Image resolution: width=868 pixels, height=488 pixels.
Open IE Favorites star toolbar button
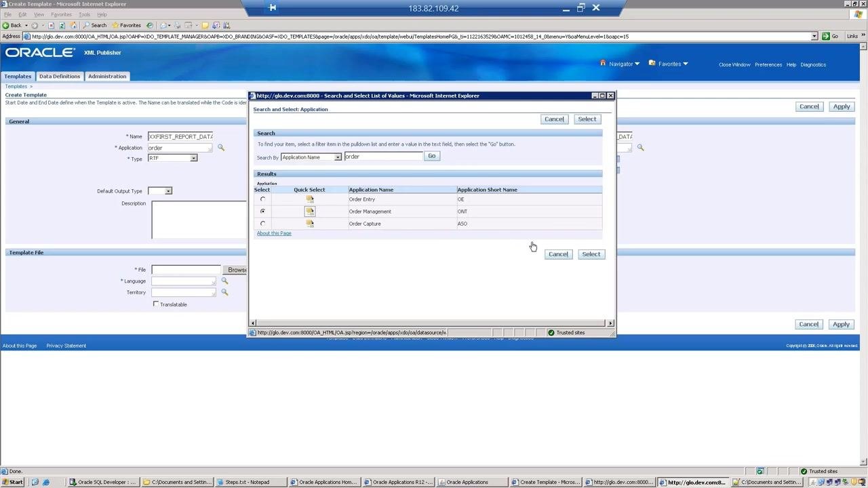pyautogui.click(x=126, y=25)
